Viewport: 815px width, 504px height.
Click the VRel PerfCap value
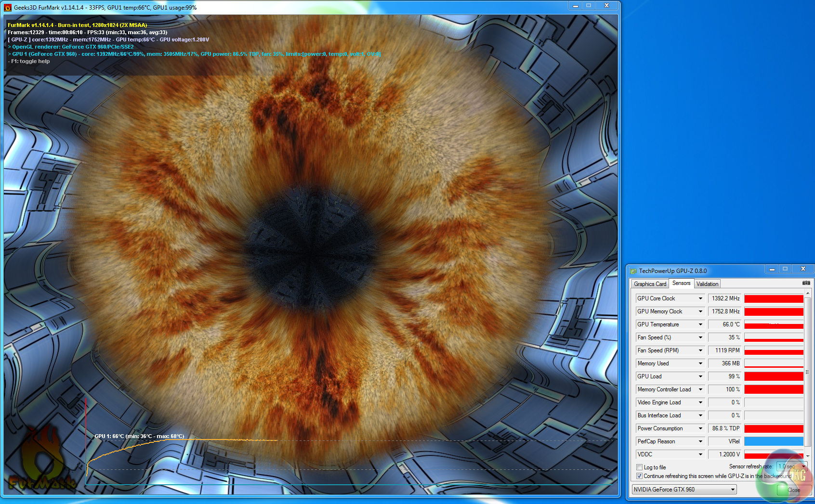(x=725, y=441)
